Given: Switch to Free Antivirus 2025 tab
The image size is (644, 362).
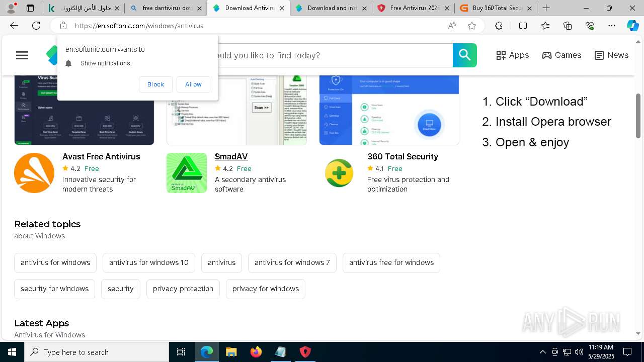Looking at the screenshot, I should (x=413, y=8).
